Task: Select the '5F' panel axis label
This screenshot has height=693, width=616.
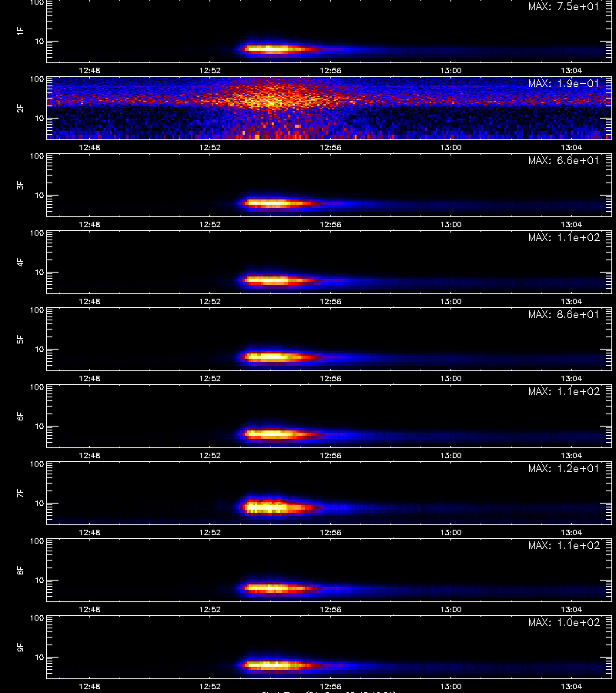Action: click(20, 339)
